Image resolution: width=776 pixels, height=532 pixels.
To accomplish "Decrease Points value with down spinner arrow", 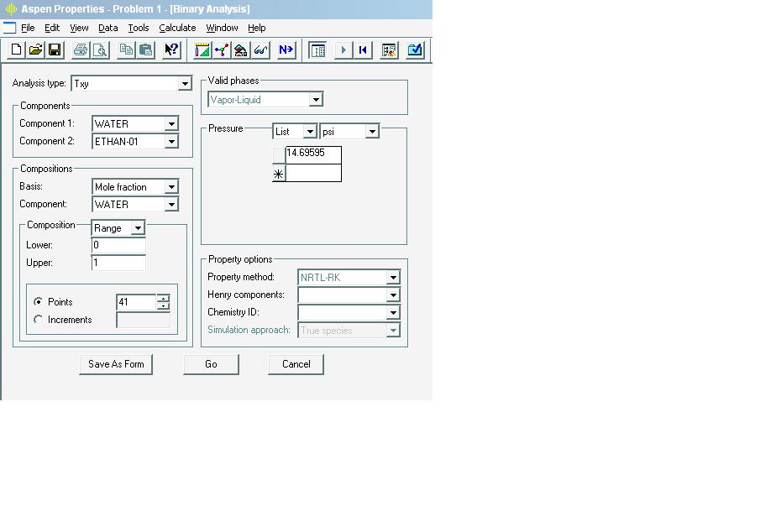I will point(163,306).
